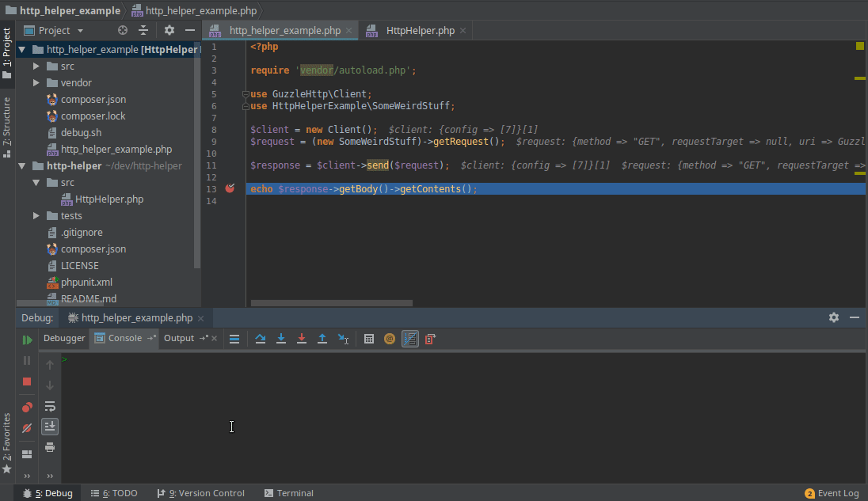Open View Breakpoints double red circles
The image size is (868, 501).
pos(27,407)
